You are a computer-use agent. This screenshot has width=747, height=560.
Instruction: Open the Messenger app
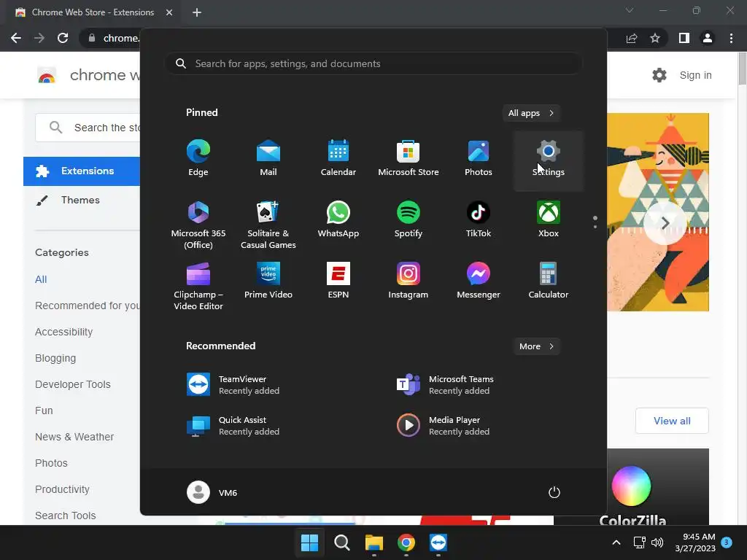pyautogui.click(x=479, y=281)
